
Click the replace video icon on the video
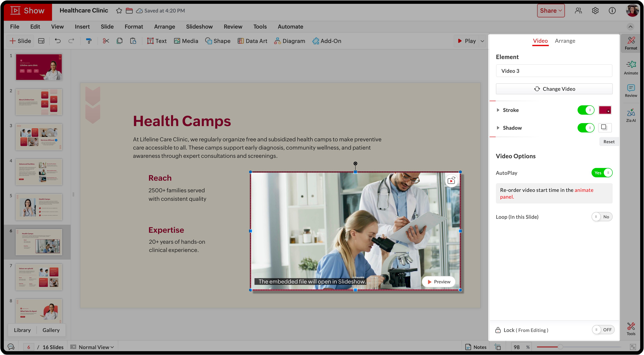(451, 180)
